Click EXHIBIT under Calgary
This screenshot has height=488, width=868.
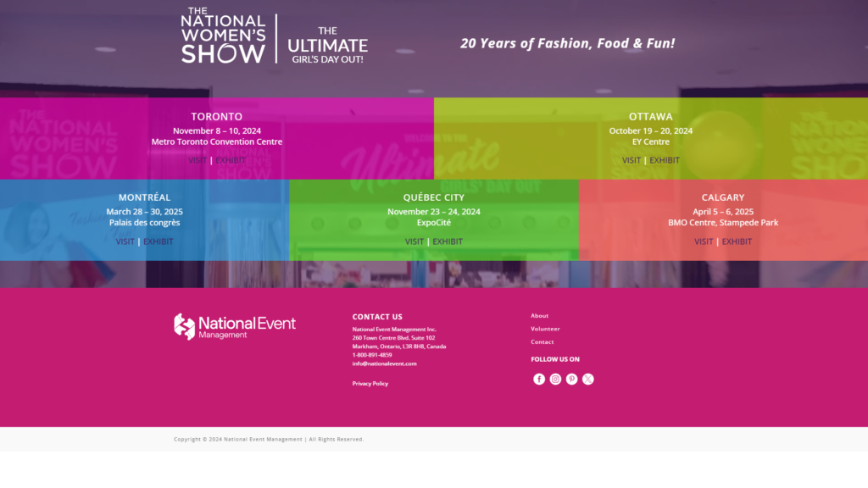pos(737,241)
